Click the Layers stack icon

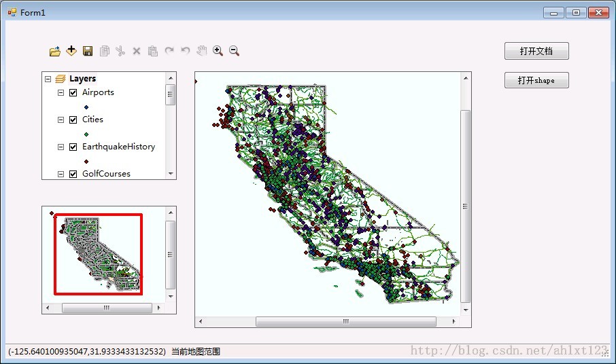click(x=60, y=79)
